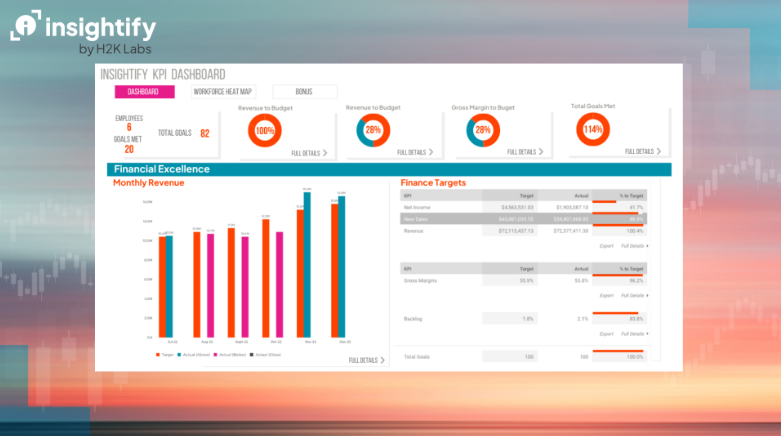783x436 pixels.
Task: Open Full Details on the 100% Revenue card
Action: coord(309,153)
